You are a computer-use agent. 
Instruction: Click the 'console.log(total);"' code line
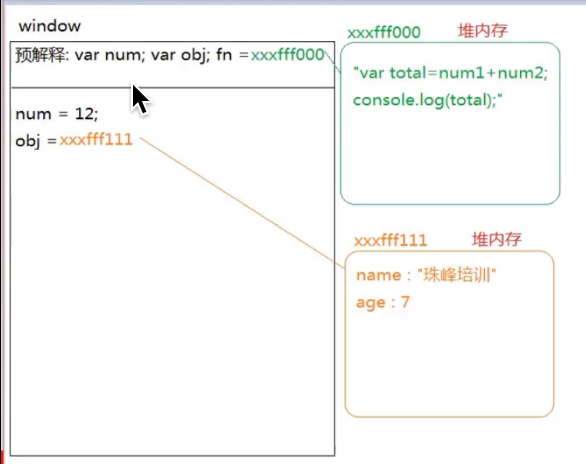click(428, 100)
